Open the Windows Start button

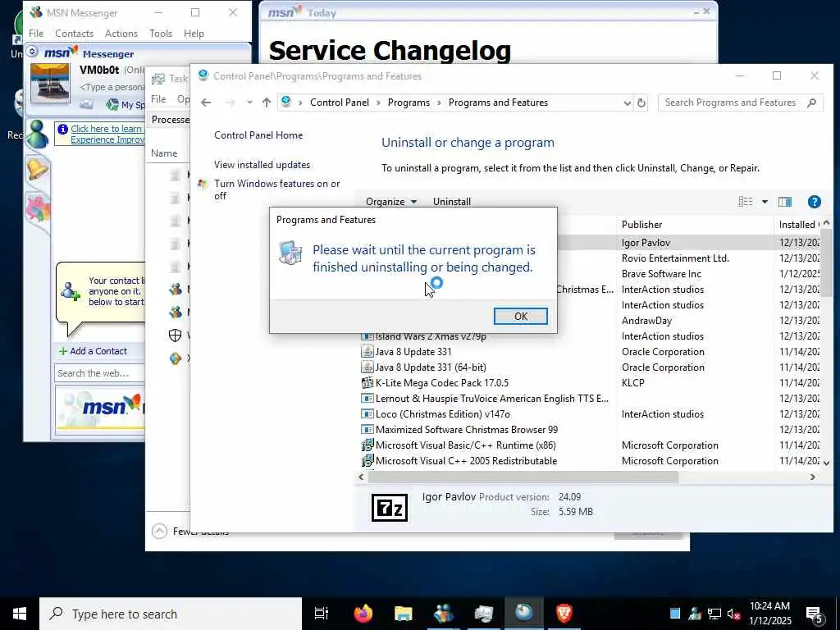pos(20,614)
